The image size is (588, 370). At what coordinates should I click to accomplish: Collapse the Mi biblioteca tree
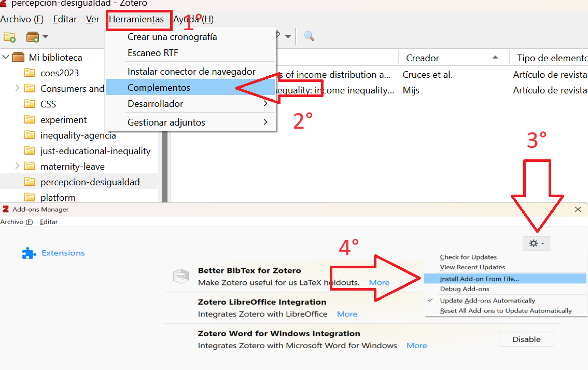(6, 57)
